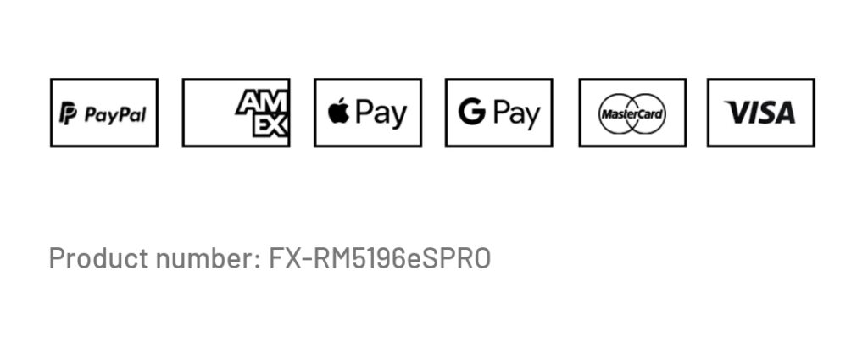Screen dimensions: 868x359
Task: Select the VISA payment icon
Action: pos(760,113)
